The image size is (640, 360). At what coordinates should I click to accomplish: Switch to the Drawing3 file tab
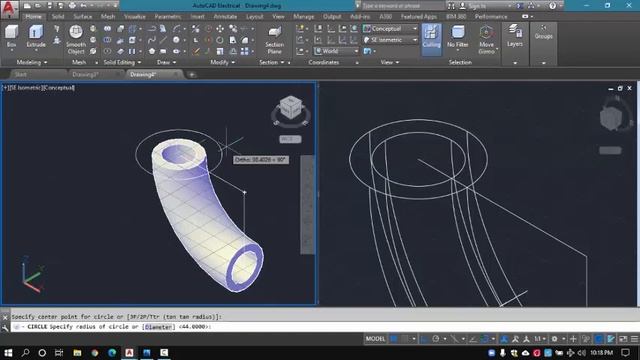86,74
